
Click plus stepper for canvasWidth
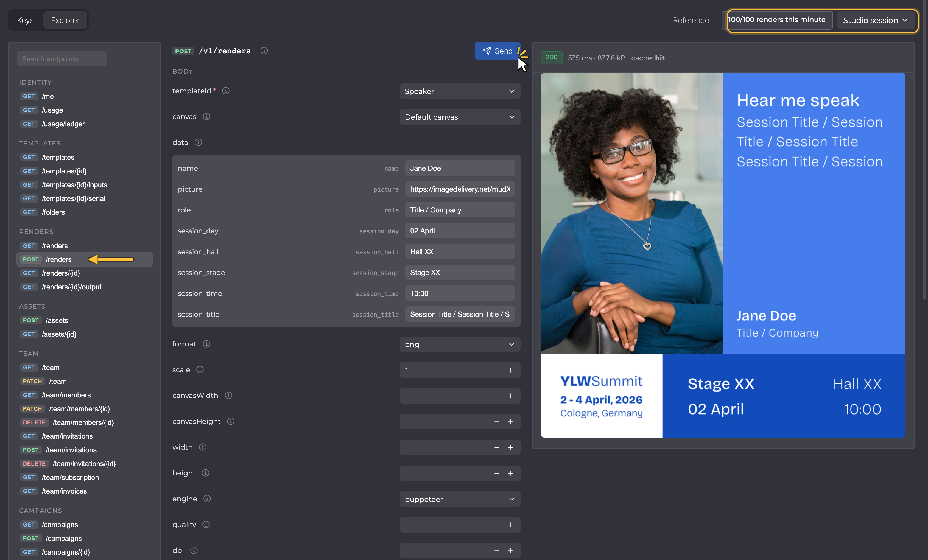pos(510,396)
